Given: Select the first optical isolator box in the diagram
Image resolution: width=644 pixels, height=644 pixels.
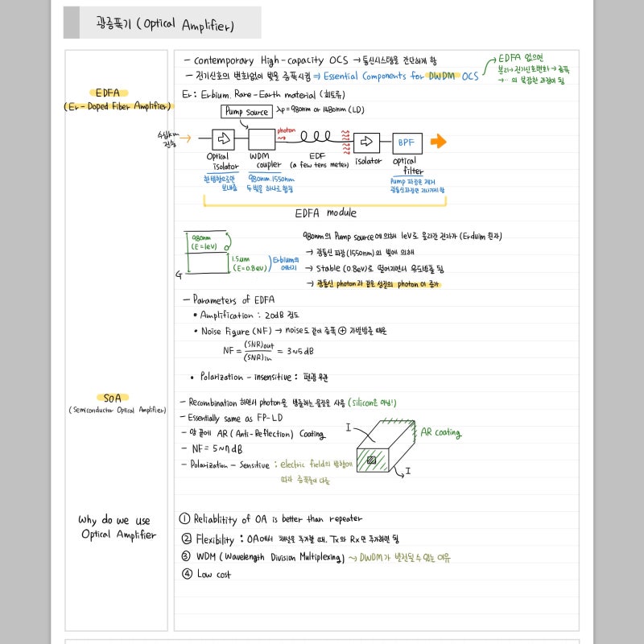Looking at the screenshot, I should pos(224,139).
